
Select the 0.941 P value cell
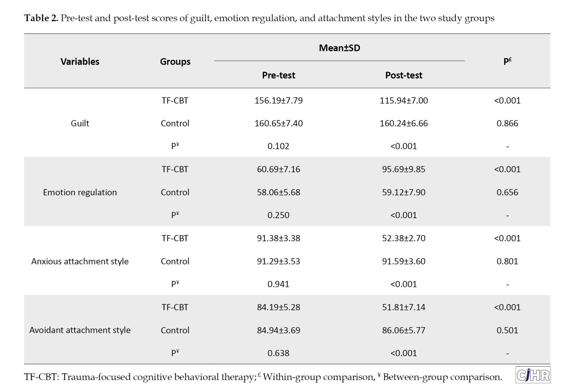click(x=278, y=284)
